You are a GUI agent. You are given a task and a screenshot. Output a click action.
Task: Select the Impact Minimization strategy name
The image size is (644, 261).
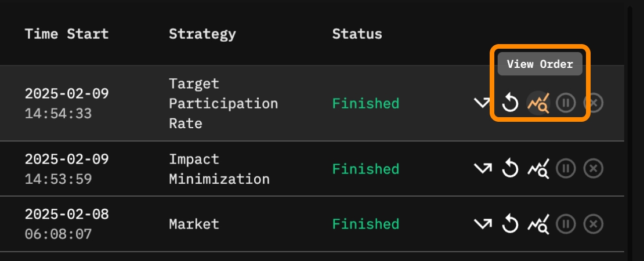pos(219,169)
